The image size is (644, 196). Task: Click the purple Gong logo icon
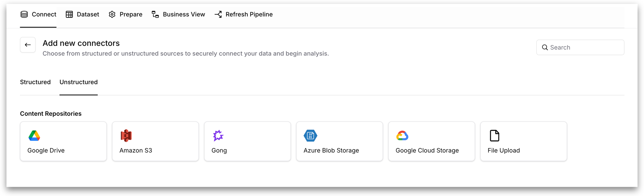(x=218, y=136)
